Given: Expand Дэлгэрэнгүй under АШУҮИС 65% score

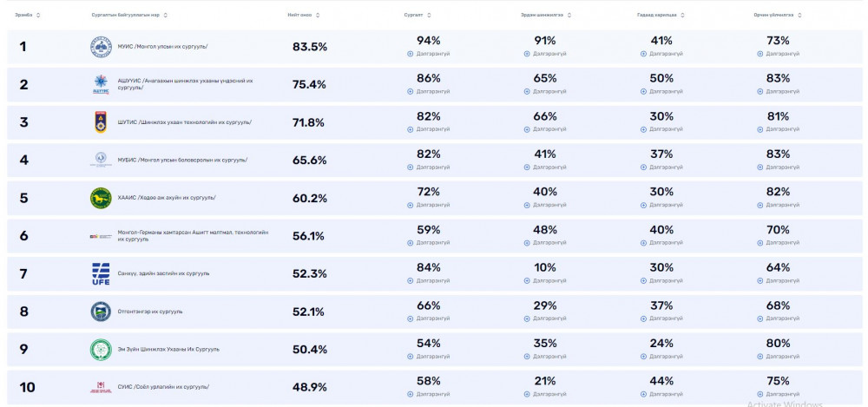Looking at the screenshot, I should pos(545,91).
